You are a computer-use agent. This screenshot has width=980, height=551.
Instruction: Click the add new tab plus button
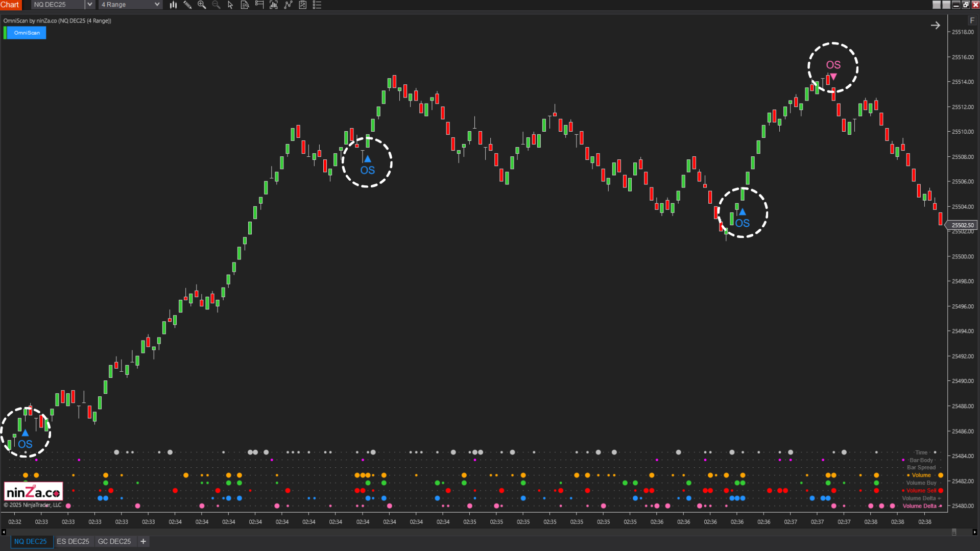coord(143,541)
